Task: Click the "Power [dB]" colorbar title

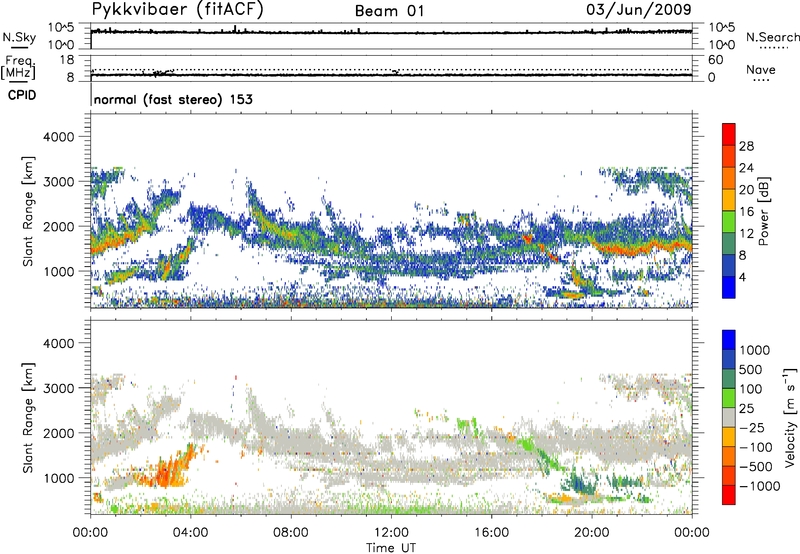Action: (x=763, y=211)
